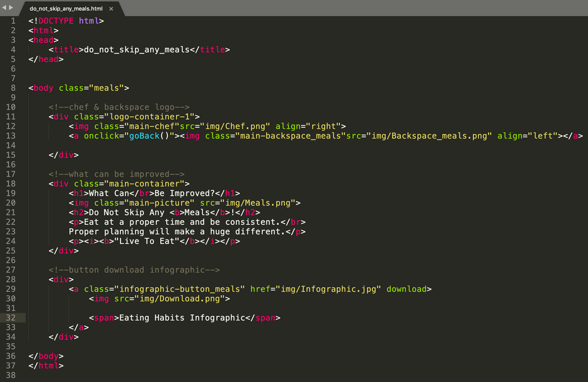This screenshot has height=382, width=588.
Task: Click line number 1 in gutter
Action: (13, 21)
